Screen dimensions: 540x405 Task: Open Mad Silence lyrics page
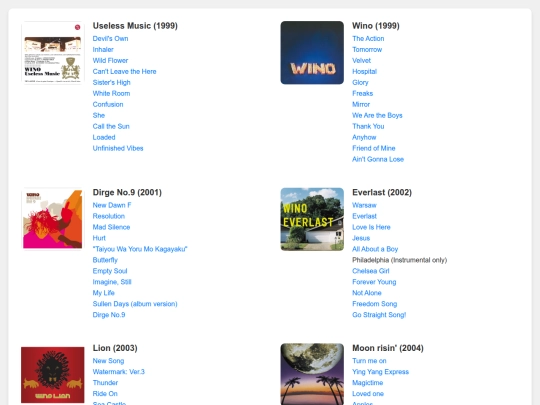[111, 227]
